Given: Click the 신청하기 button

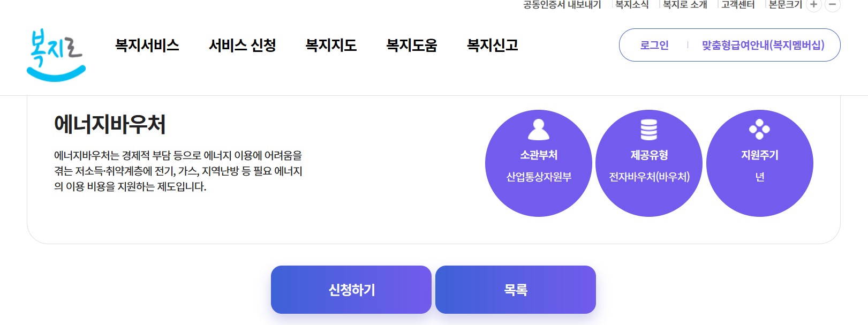Looking at the screenshot, I should (351, 289).
